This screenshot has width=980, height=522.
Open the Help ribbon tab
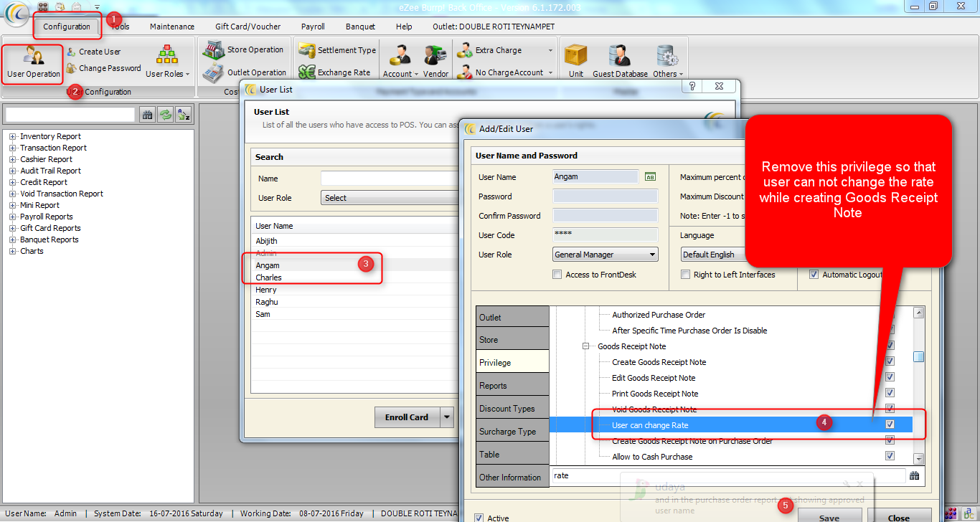point(404,27)
